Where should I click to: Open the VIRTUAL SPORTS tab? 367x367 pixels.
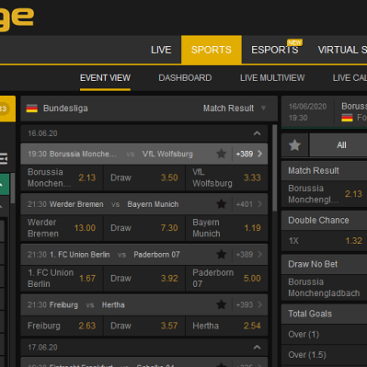pos(342,50)
